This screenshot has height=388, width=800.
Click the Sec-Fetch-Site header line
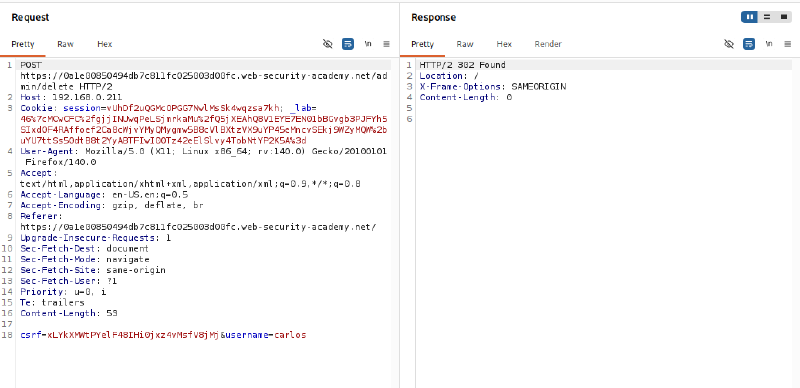coord(93,270)
